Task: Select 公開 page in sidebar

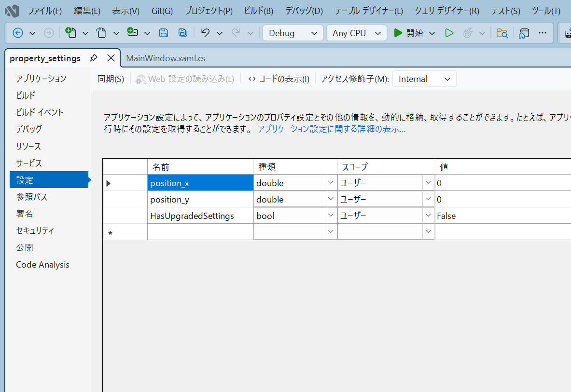Action: [x=25, y=248]
